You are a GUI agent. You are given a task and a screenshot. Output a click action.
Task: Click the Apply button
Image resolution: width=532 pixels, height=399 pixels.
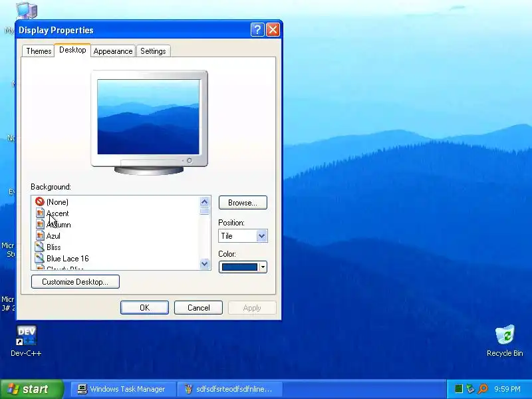252,308
